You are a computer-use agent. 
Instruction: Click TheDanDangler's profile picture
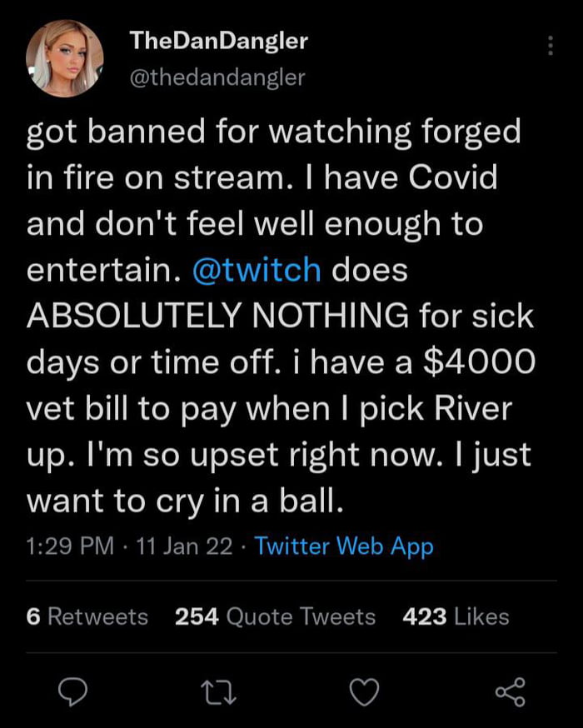click(x=65, y=57)
